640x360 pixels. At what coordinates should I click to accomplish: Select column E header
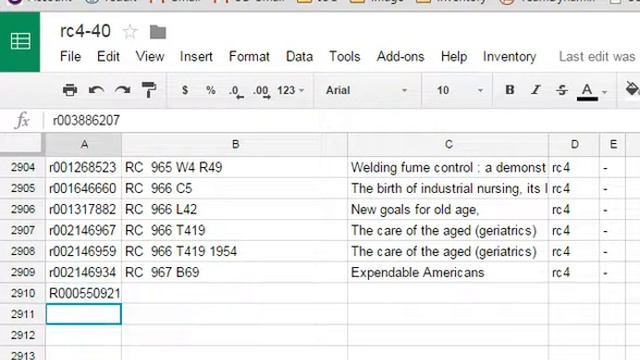[613, 144]
